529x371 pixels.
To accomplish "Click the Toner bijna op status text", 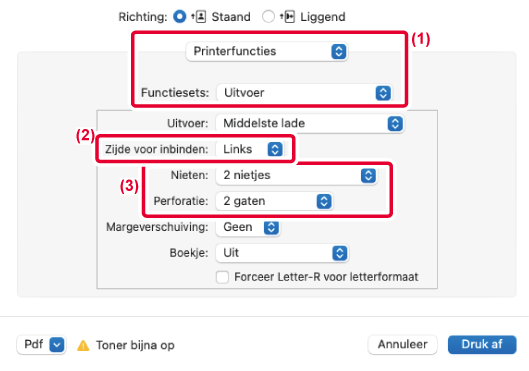I will tap(135, 345).
